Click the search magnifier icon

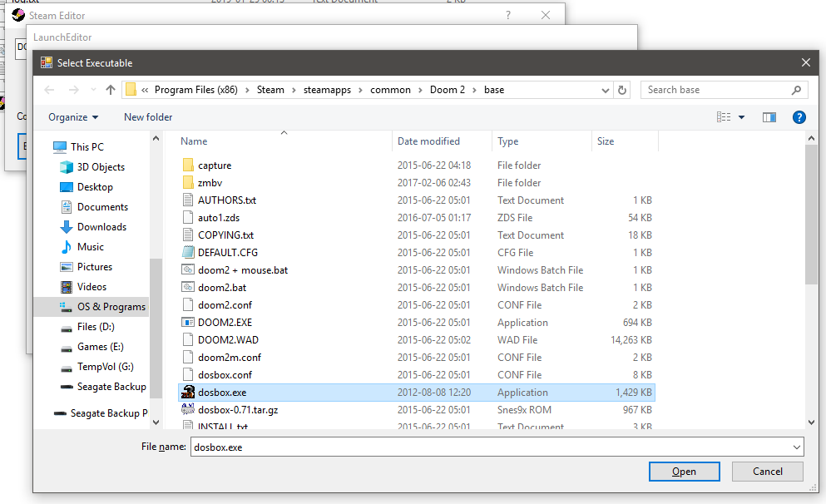coord(796,90)
